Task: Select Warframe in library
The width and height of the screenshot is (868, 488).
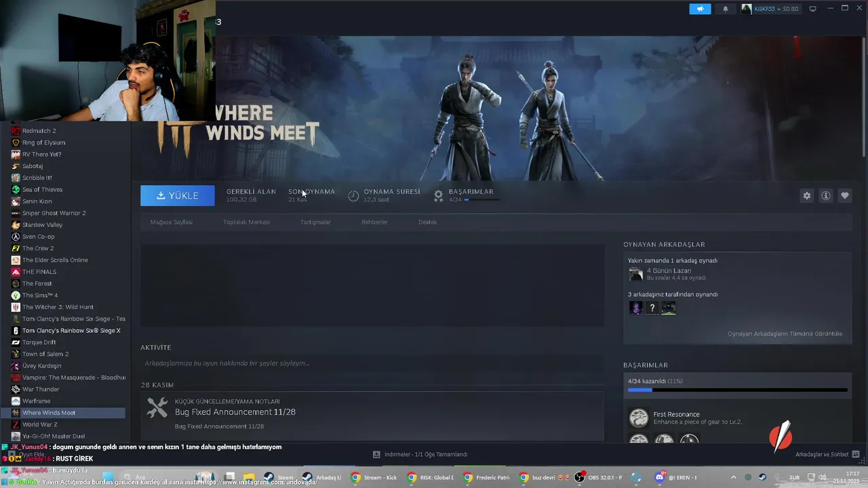Action: [x=36, y=401]
